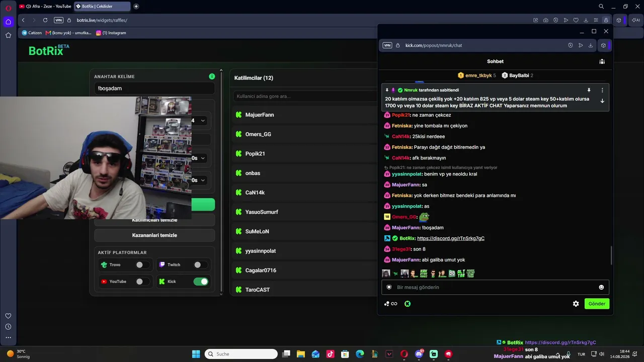Open chat settings gear icon

[x=576, y=304]
